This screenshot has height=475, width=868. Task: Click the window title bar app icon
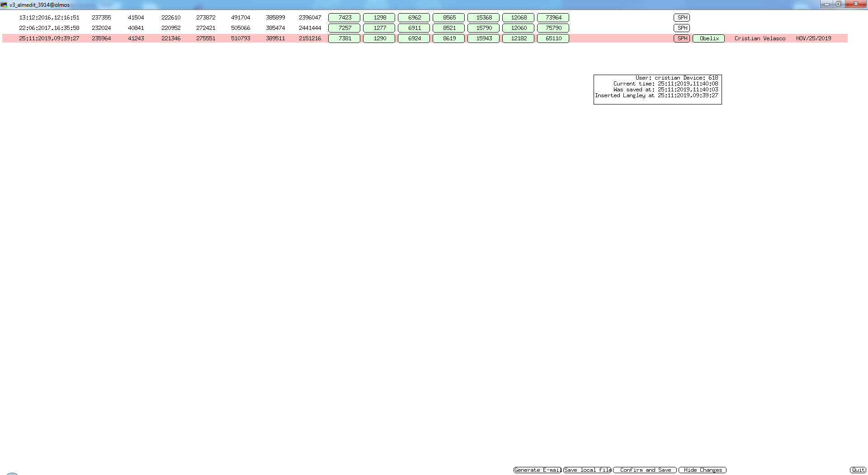point(4,5)
